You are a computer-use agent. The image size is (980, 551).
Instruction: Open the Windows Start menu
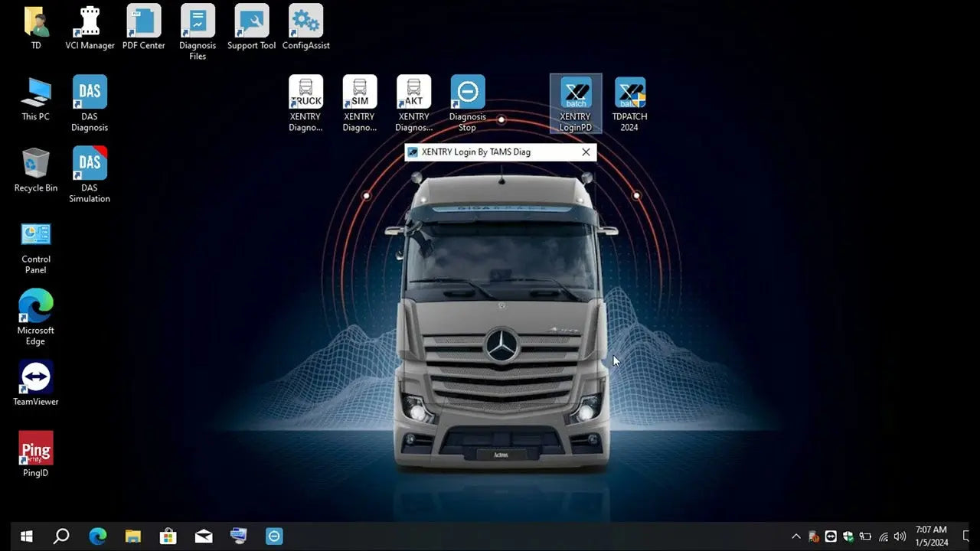25,536
